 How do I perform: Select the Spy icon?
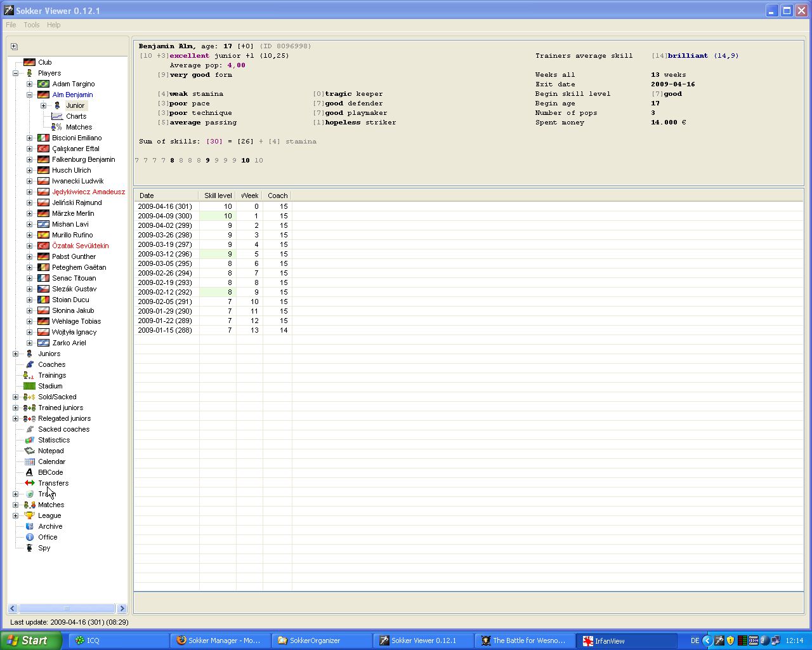(x=29, y=548)
